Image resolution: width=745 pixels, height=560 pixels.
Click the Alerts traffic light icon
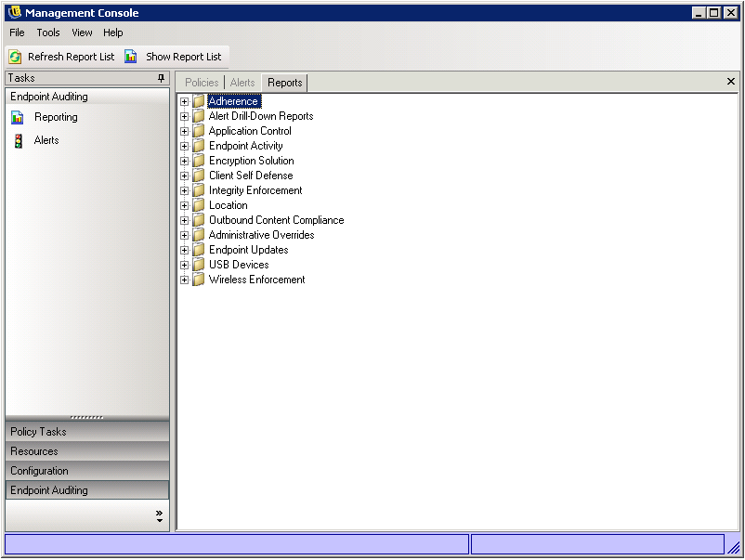tap(19, 140)
